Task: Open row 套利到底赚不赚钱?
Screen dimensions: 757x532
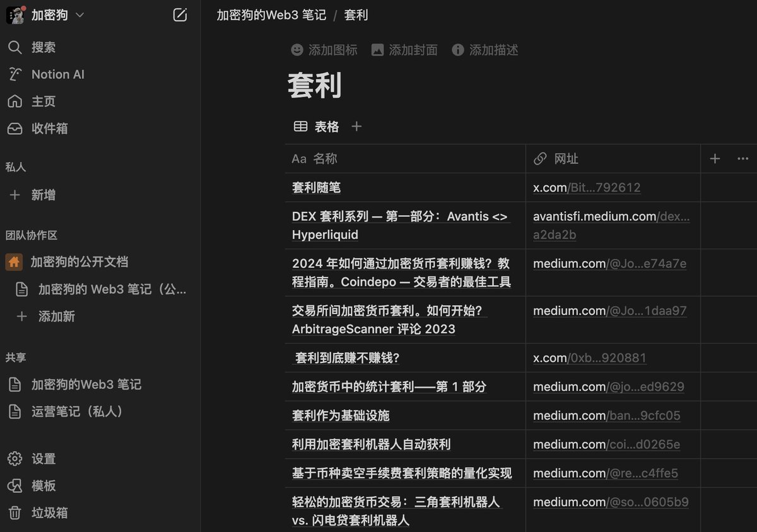Action: coord(348,358)
